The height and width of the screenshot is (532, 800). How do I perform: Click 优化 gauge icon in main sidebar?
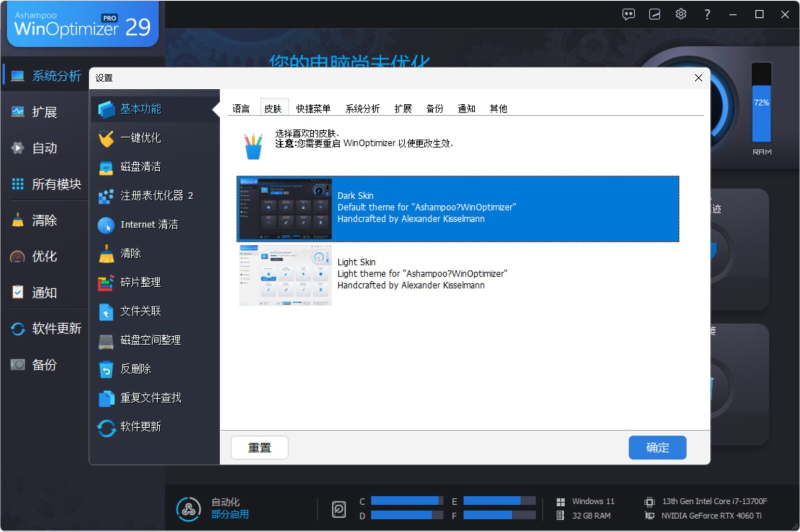(x=17, y=256)
